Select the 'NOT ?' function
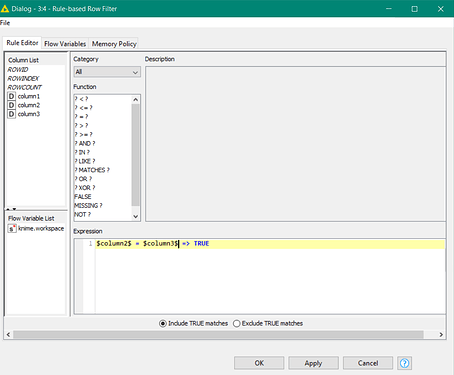The width and height of the screenshot is (454, 375). click(82, 214)
